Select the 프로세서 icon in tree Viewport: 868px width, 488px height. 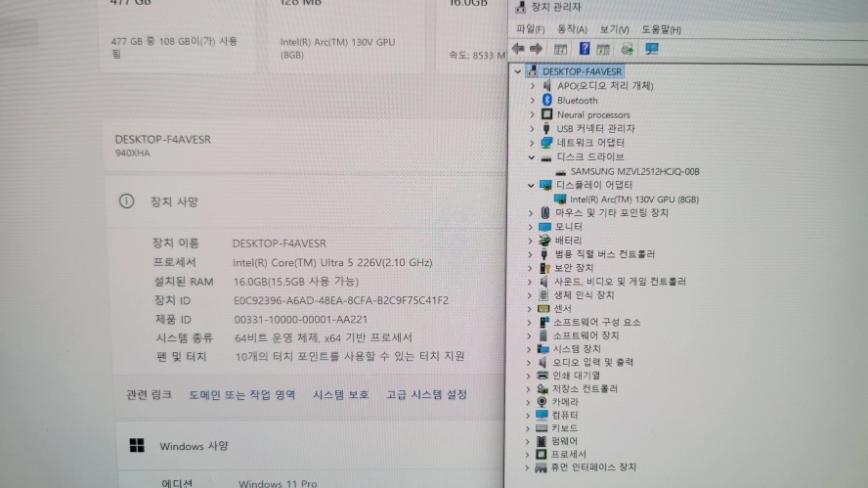tap(541, 454)
